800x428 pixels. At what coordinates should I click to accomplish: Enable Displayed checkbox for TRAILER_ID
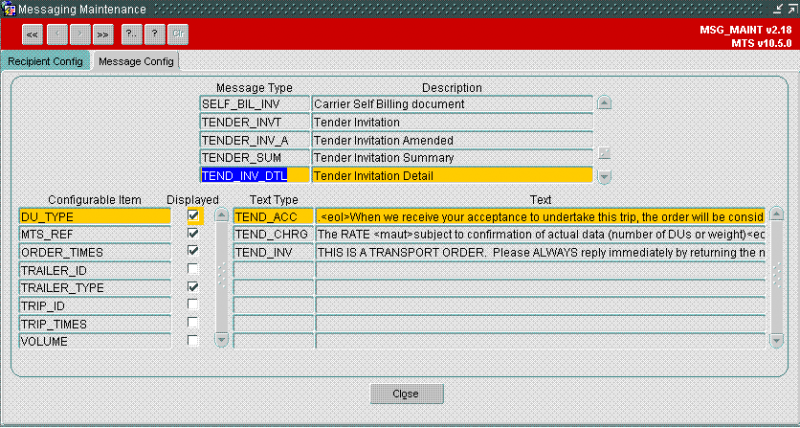(x=193, y=269)
